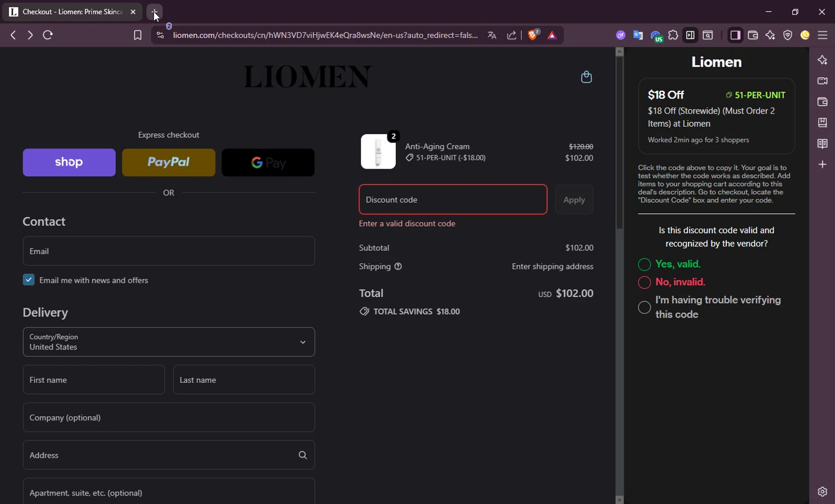Screen dimensions: 835x504
Task: Click the page scrollbar down arrow
Action: [x=619, y=500]
